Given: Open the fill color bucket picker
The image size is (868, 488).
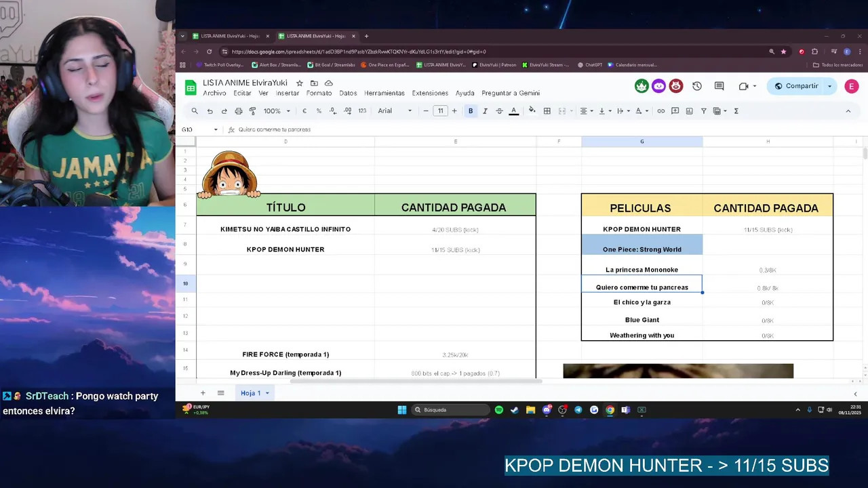Looking at the screenshot, I should click(532, 110).
